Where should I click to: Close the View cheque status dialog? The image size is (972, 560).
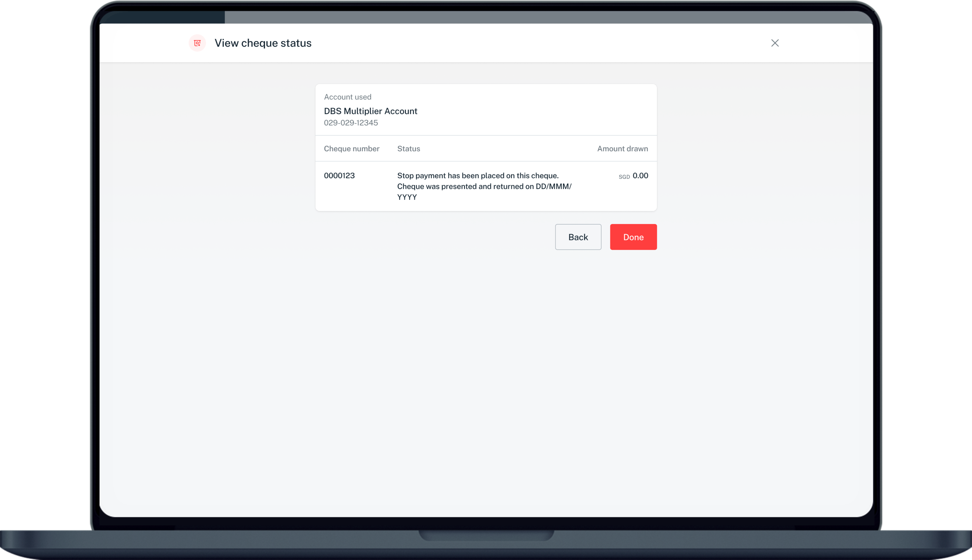point(775,43)
